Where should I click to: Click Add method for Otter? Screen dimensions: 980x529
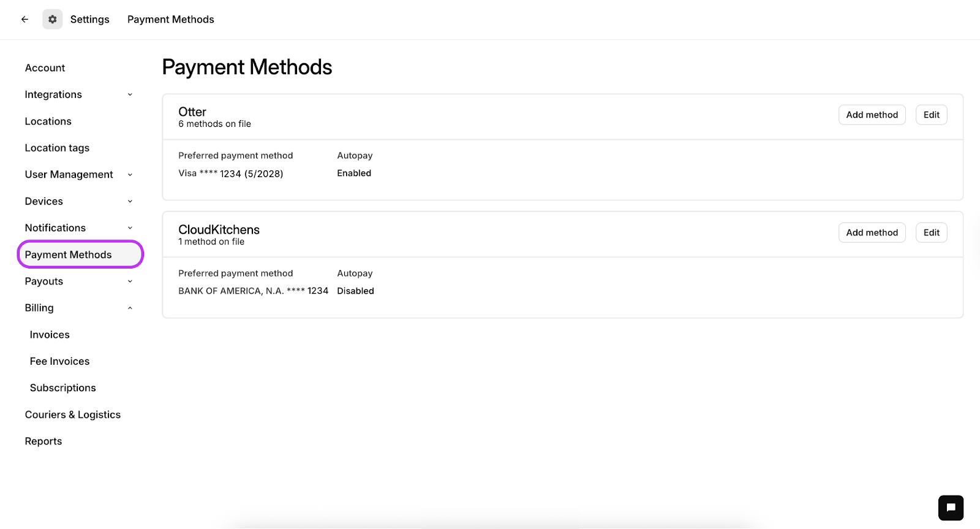coord(872,115)
